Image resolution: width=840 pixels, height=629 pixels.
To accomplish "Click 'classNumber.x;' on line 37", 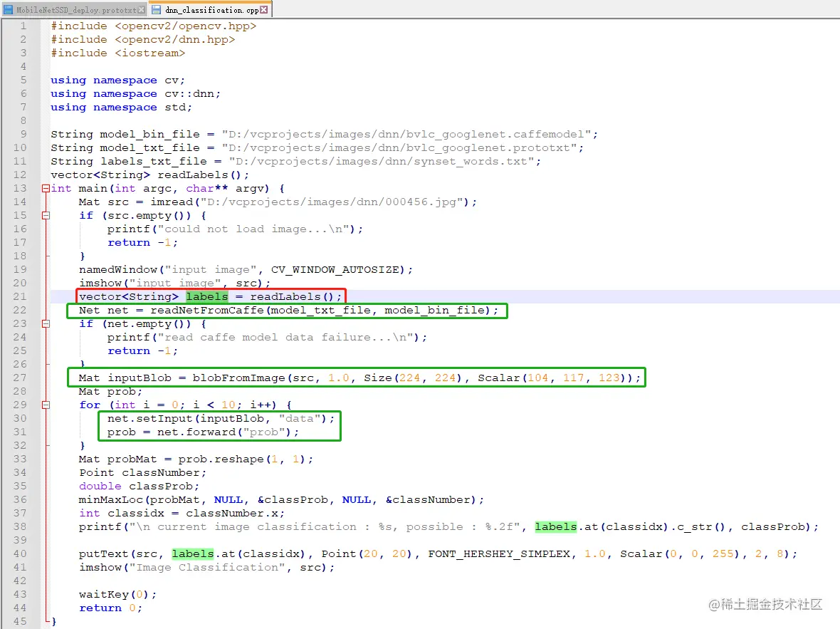I will point(235,513).
